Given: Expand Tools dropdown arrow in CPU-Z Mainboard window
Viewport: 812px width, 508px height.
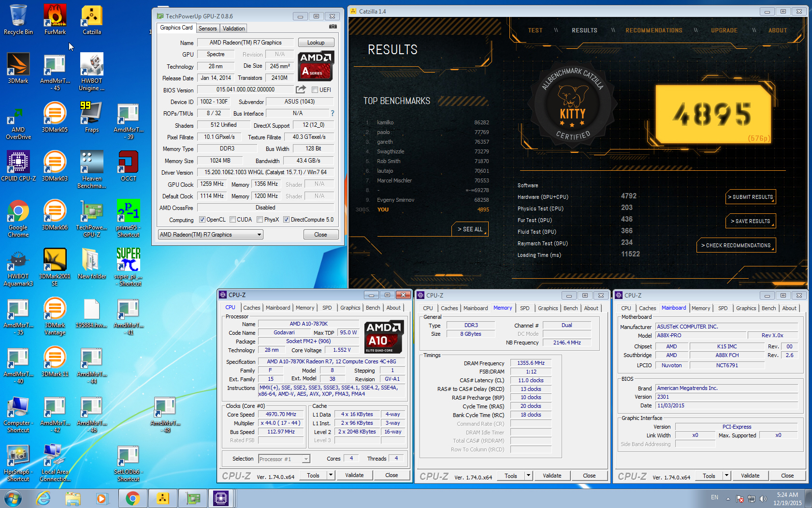Looking at the screenshot, I should [x=726, y=476].
